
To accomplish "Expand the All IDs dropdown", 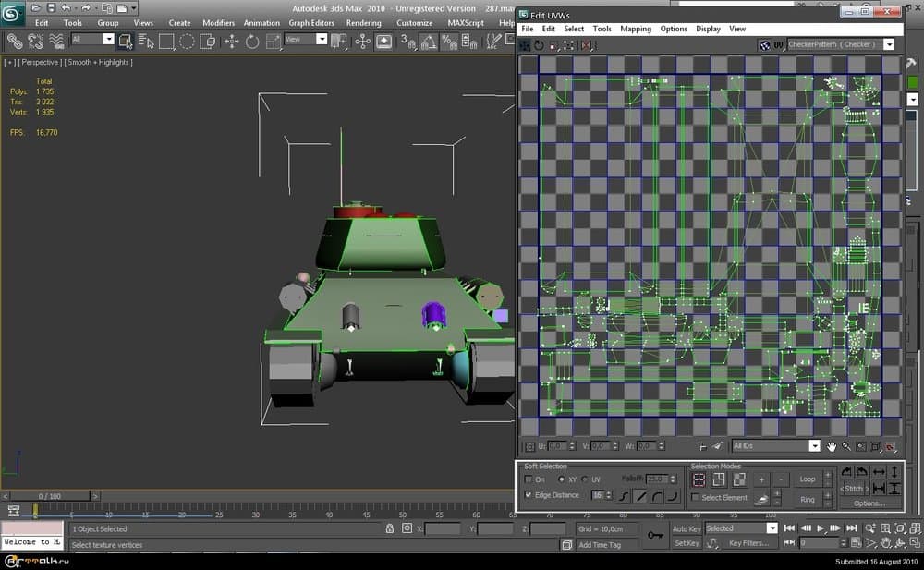I will 814,446.
